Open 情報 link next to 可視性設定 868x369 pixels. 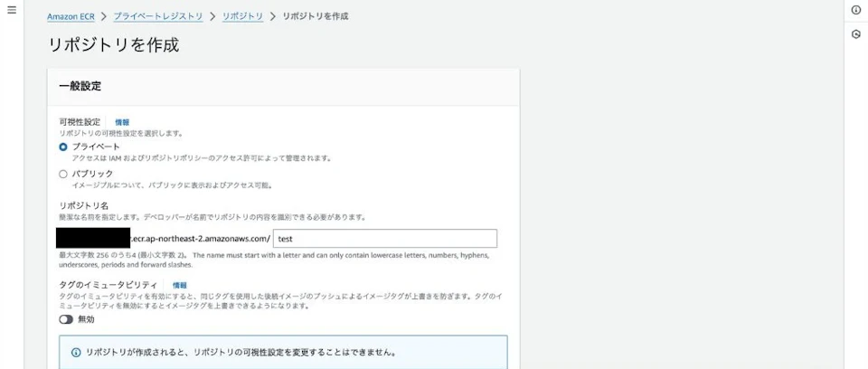pyautogui.click(x=122, y=122)
